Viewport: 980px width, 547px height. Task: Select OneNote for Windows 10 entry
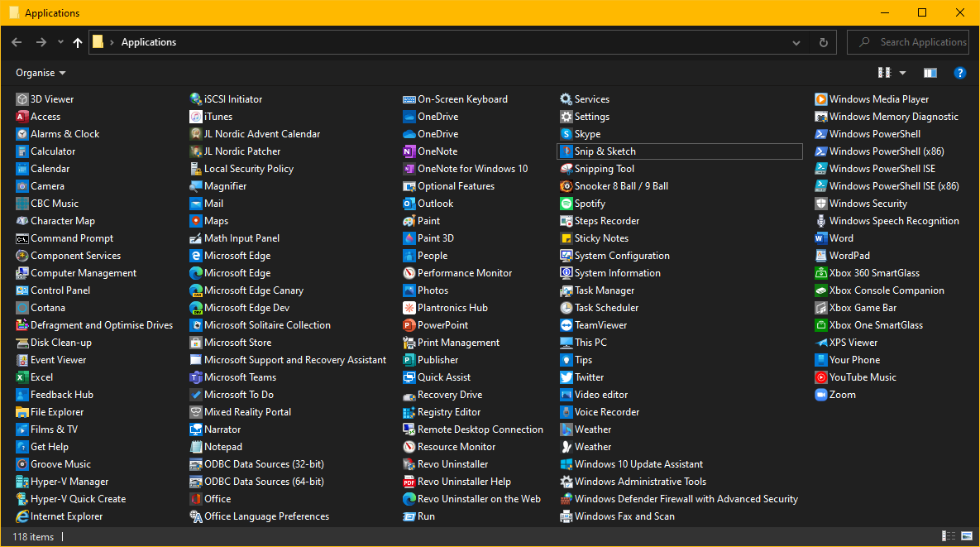[466, 169]
